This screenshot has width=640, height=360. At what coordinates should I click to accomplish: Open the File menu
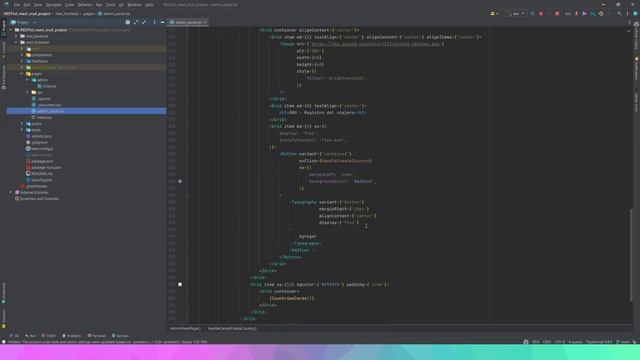click(x=17, y=4)
